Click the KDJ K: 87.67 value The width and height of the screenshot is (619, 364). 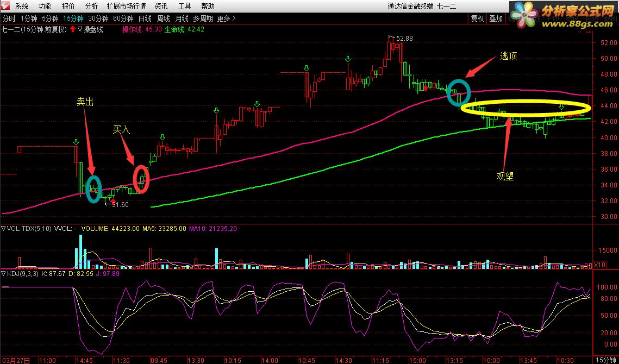pyautogui.click(x=53, y=273)
